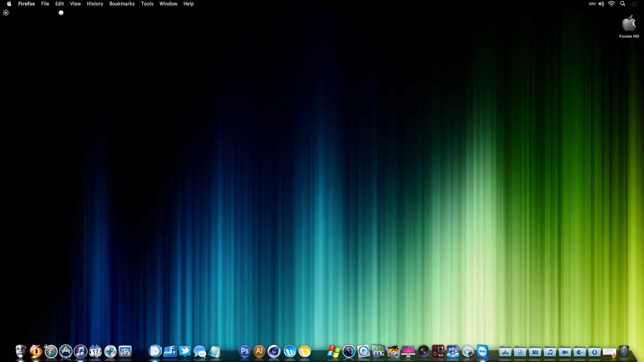
Task: Launch XBMC media center from dock
Action: tap(378, 351)
